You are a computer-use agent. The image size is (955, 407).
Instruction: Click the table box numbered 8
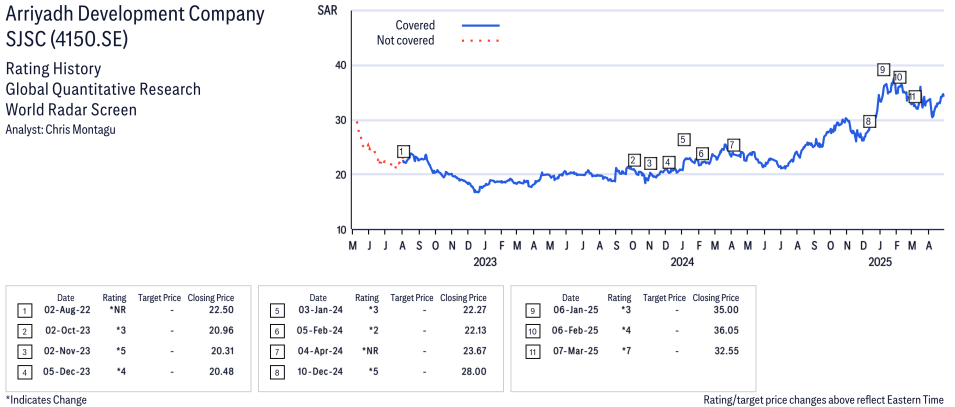pos(277,372)
